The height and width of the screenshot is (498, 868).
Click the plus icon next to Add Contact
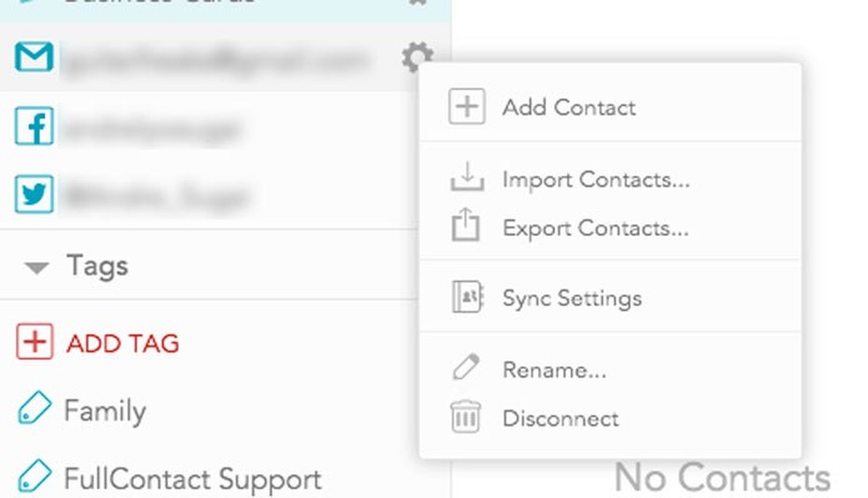(466, 108)
